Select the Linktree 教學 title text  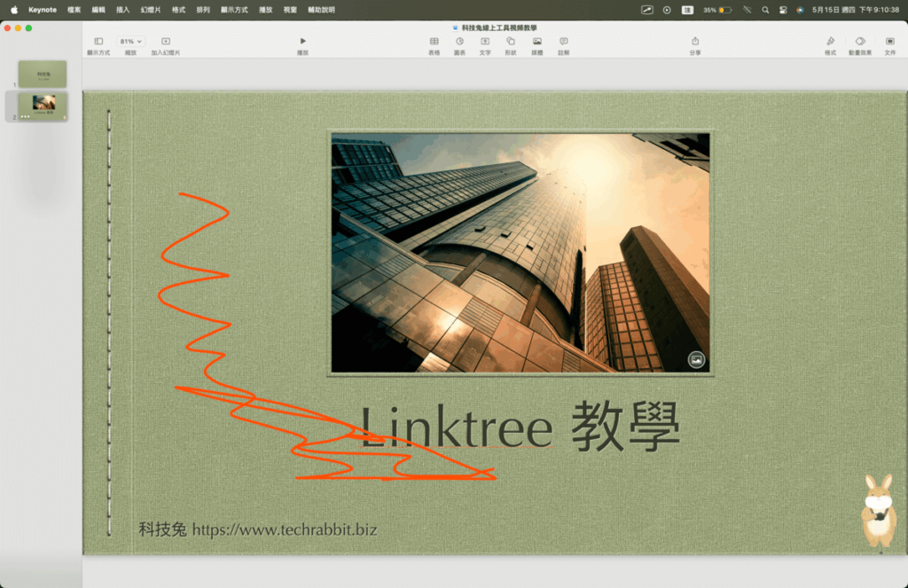(x=520, y=427)
